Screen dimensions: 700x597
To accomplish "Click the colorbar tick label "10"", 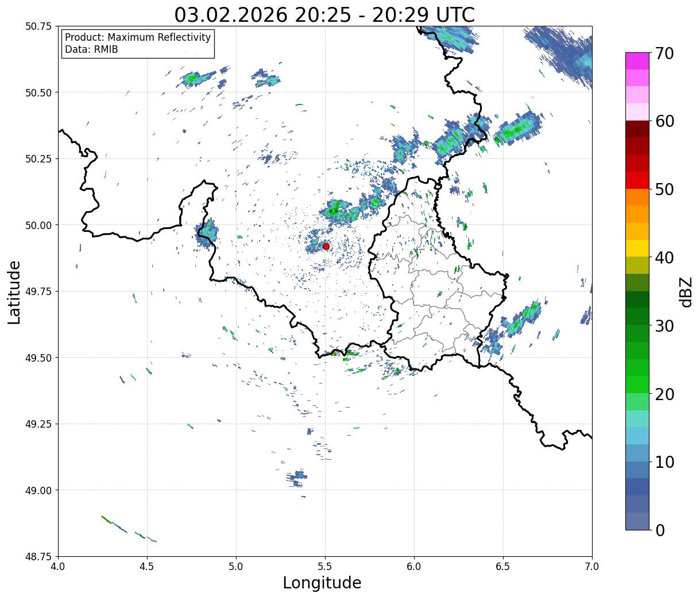I will 664,462.
